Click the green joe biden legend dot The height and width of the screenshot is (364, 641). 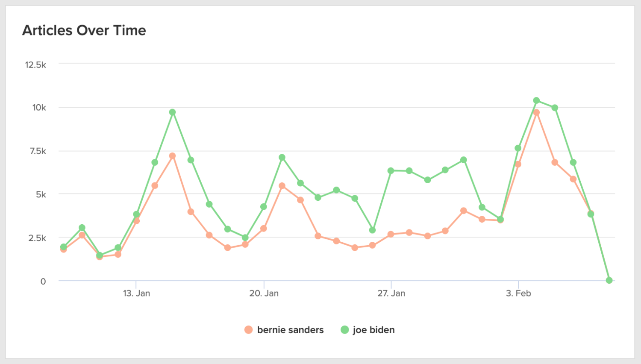344,330
